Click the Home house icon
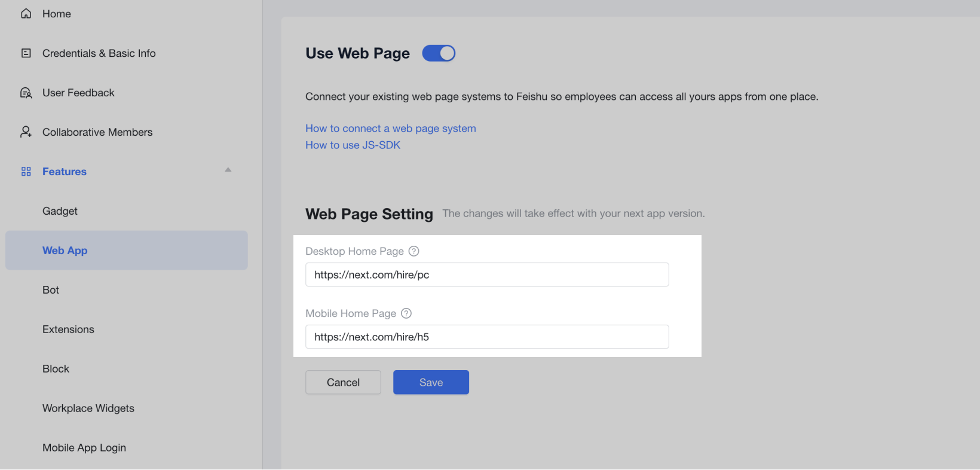Image resolution: width=980 pixels, height=470 pixels. pyautogui.click(x=26, y=14)
